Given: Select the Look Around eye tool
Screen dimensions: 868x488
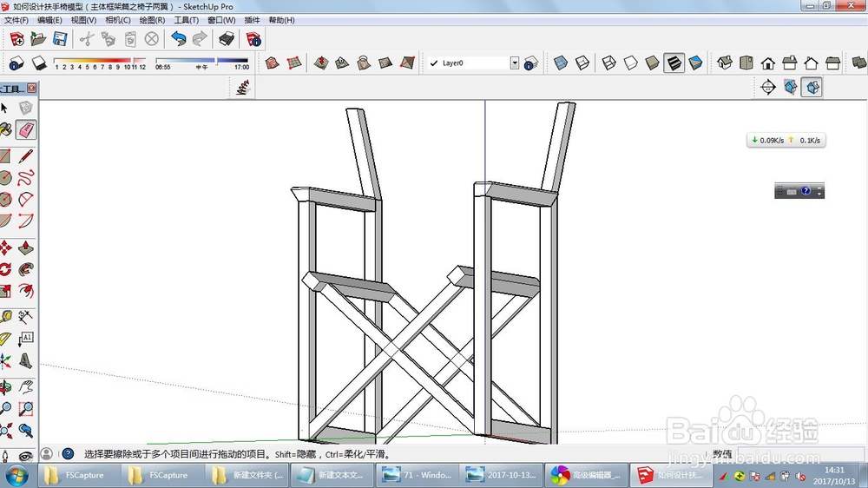Looking at the screenshot, I should pyautogui.click(x=25, y=456).
